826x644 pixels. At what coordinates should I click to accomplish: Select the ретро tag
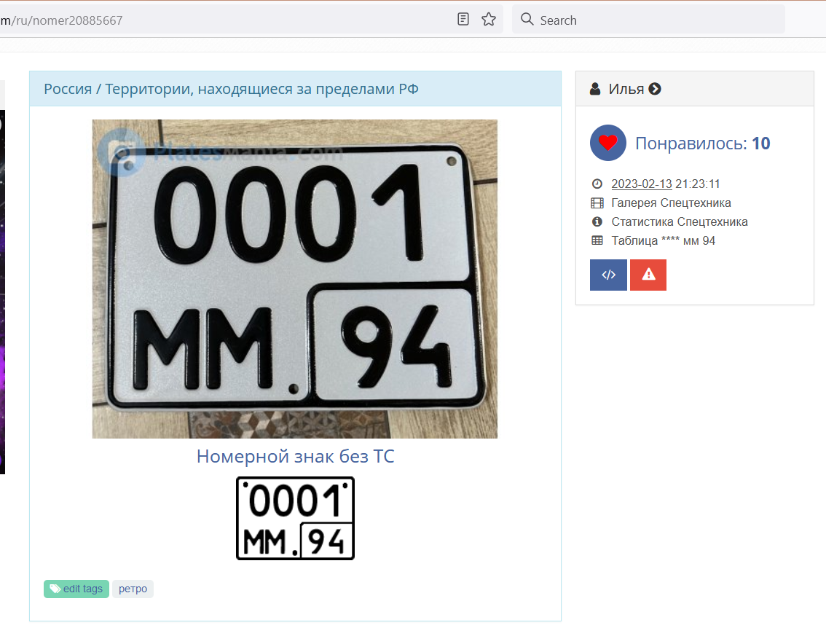point(133,589)
